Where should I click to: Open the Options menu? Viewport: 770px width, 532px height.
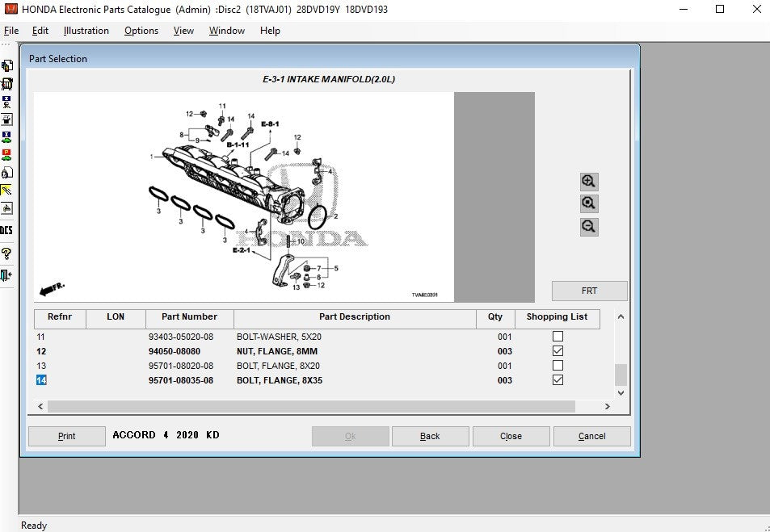(x=141, y=31)
